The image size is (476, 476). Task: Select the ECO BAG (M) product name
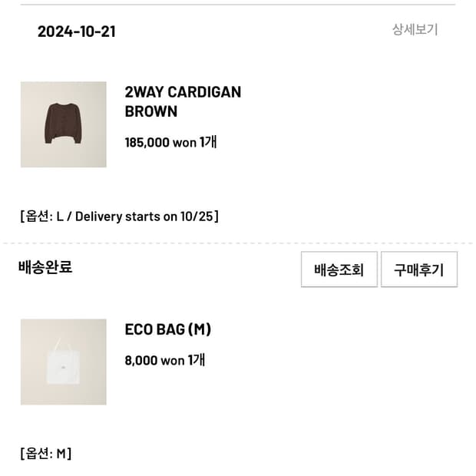(167, 329)
